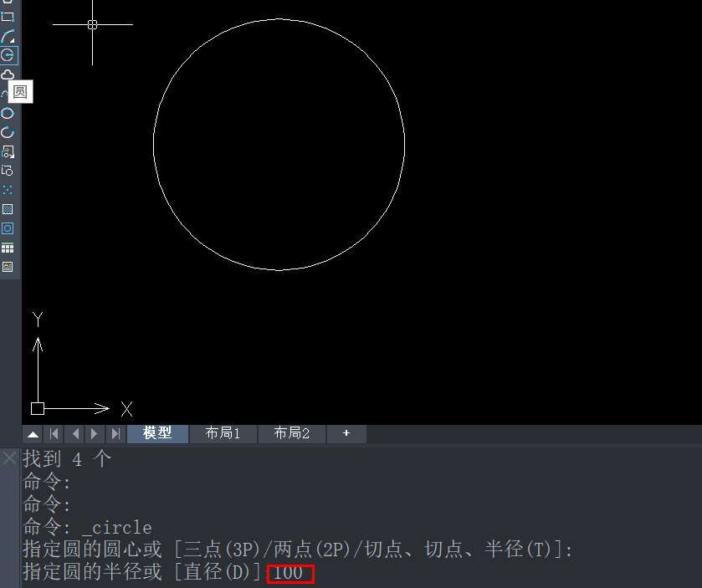This screenshot has height=588, width=702.
Task: Go to the next layout tab
Action: click(94, 433)
